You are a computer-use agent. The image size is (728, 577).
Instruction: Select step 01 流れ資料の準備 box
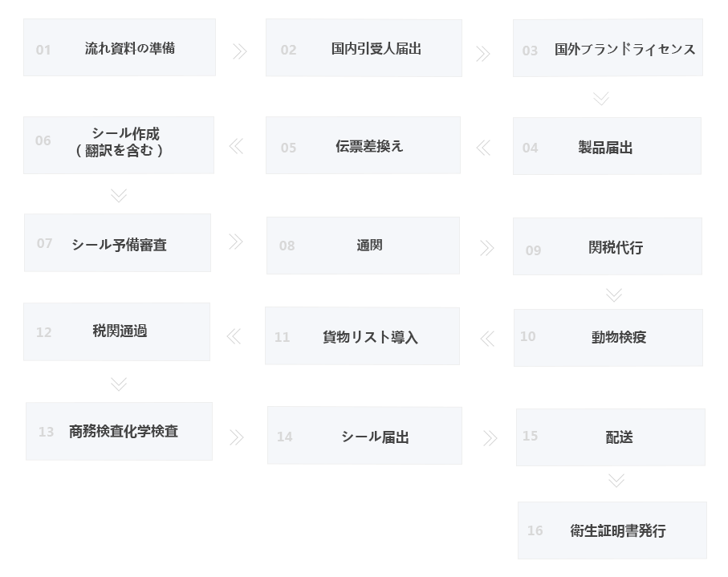click(x=120, y=48)
